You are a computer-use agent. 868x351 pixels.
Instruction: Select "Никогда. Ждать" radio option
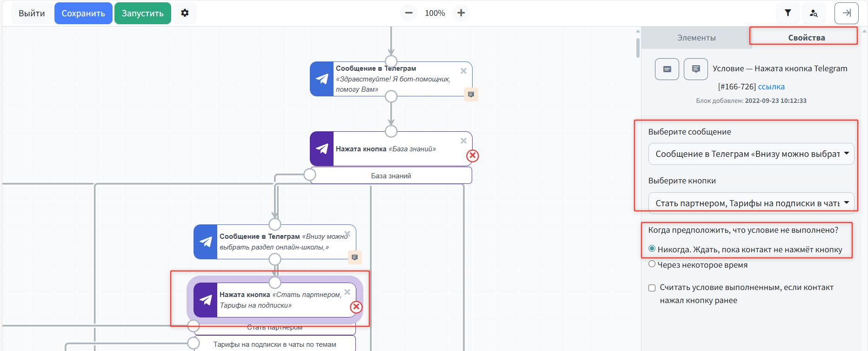652,249
